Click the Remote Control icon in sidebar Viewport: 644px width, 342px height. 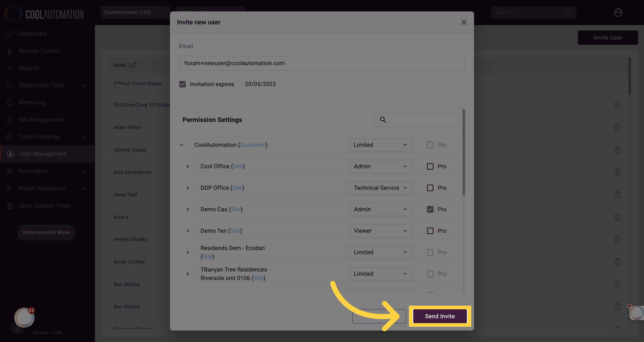pos(9,51)
